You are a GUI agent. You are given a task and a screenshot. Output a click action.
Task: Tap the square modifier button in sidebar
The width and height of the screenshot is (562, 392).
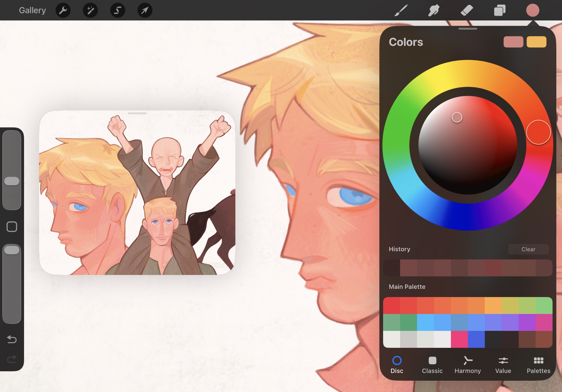point(12,227)
